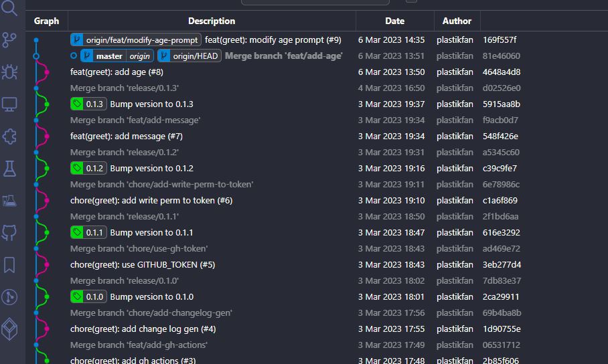Click the green 0.1.0 tag label
608x364 pixels.
(x=88, y=296)
